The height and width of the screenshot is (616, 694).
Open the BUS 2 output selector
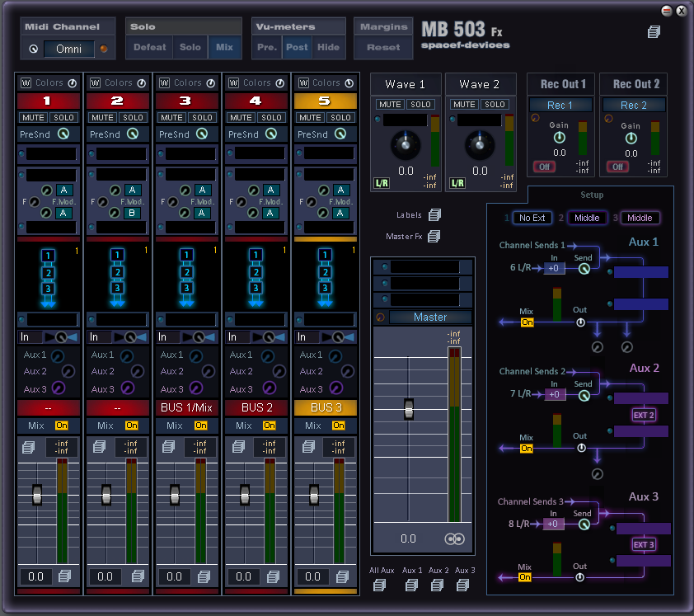[x=256, y=407]
